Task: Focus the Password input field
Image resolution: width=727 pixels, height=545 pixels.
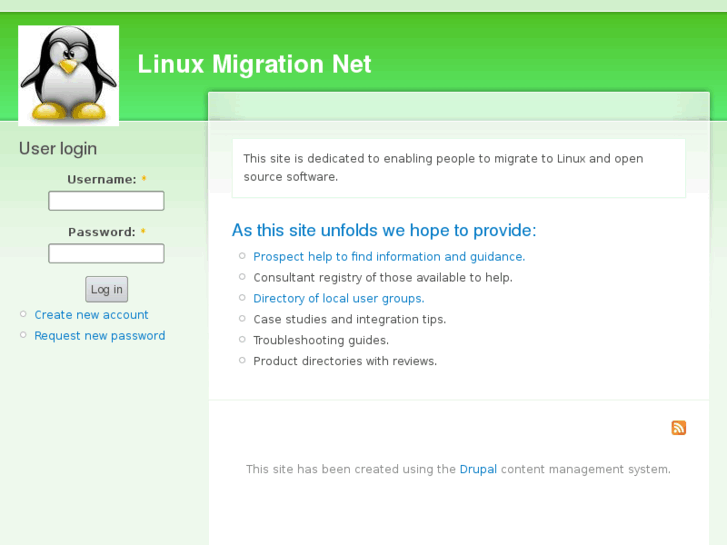Action: (106, 253)
